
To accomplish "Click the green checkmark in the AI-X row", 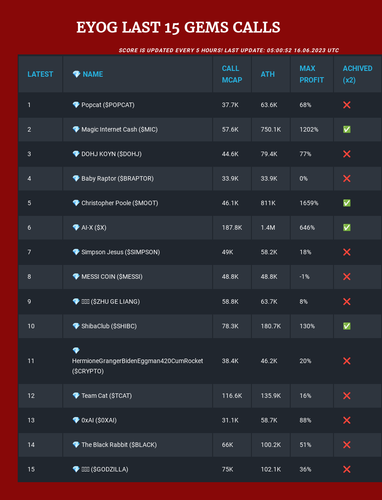I will click(347, 228).
